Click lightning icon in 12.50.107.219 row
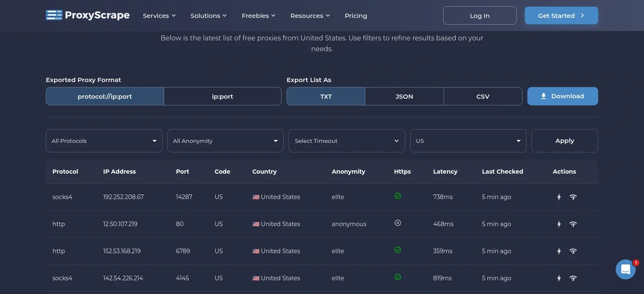The image size is (644, 294). click(559, 224)
